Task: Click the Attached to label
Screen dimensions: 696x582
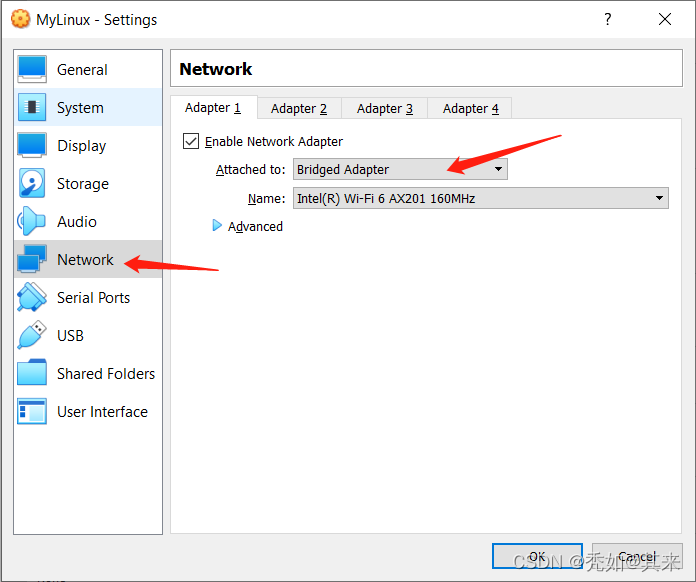Action: 250,170
